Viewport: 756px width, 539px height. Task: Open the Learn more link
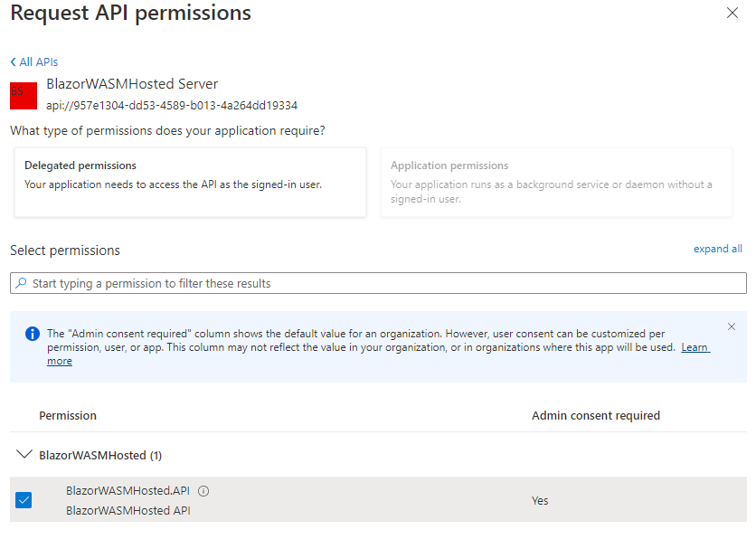click(x=695, y=347)
